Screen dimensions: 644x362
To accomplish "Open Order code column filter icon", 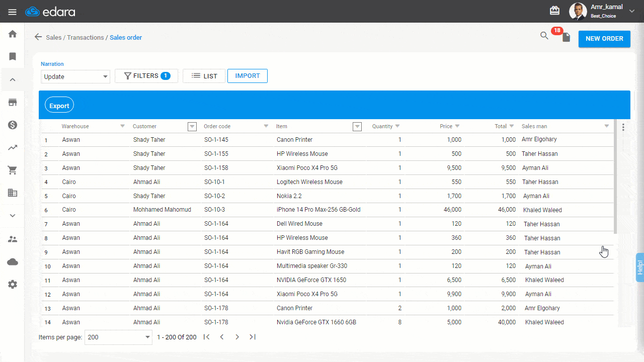I will pos(266,126).
